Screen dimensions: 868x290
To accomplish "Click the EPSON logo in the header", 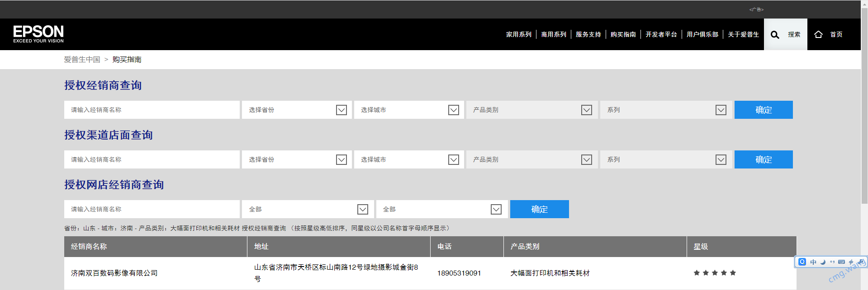I will (38, 34).
